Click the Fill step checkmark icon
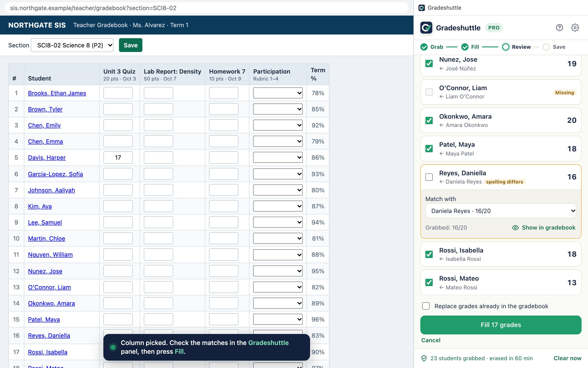This screenshot has width=588, height=368. coord(465,47)
